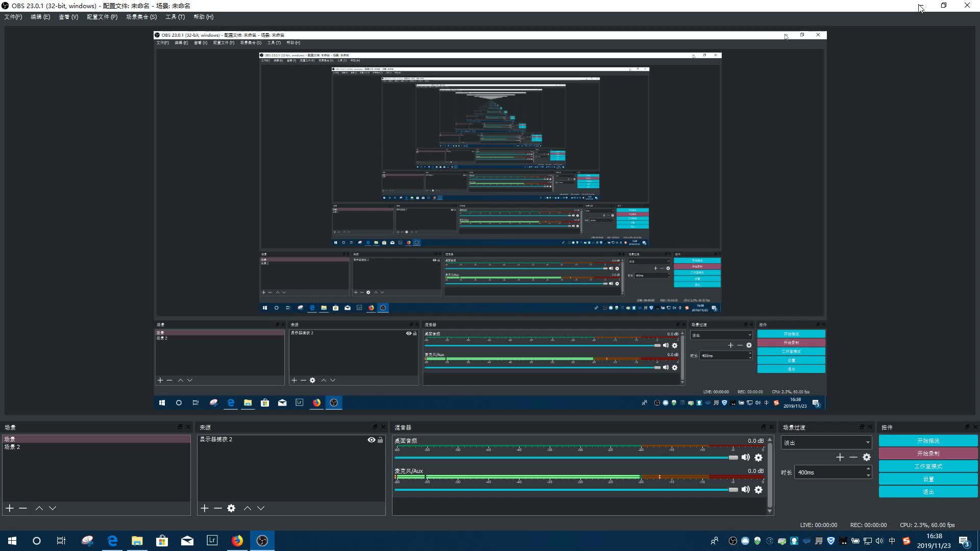This screenshot has height=551, width=980.
Task: Select the 显示器捕获 2 source row
Action: coord(291,439)
